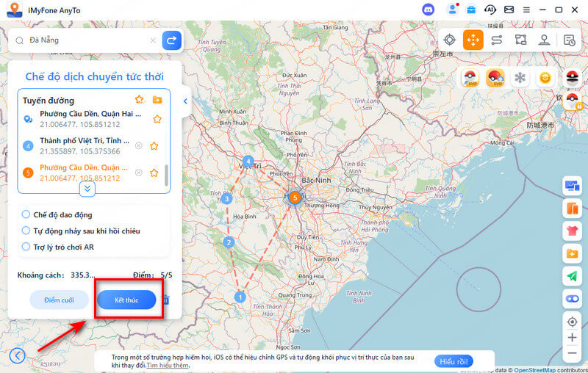The height and width of the screenshot is (373, 588).
Task: Open the Discord community icon
Action: click(x=429, y=10)
